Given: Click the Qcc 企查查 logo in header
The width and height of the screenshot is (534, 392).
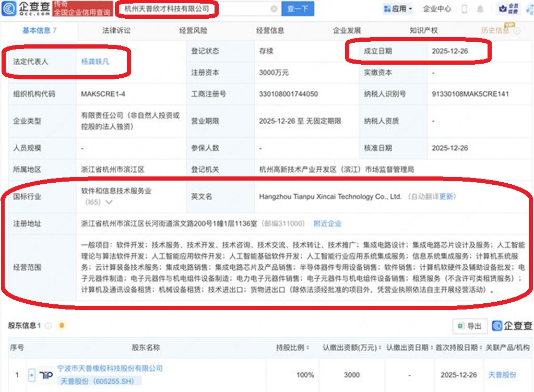Looking at the screenshot, I should [x=26, y=8].
